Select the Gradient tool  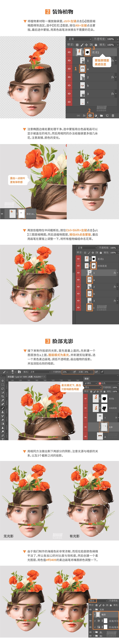click(3, 424)
